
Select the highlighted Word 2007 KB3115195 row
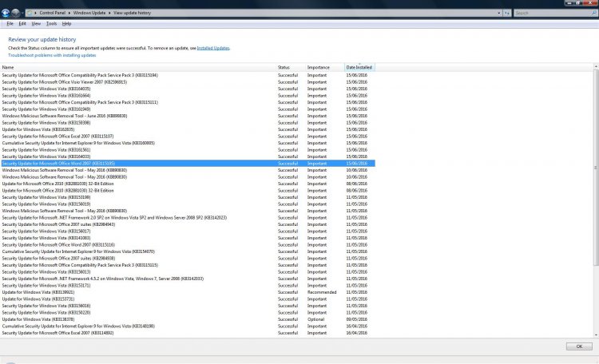(x=188, y=164)
